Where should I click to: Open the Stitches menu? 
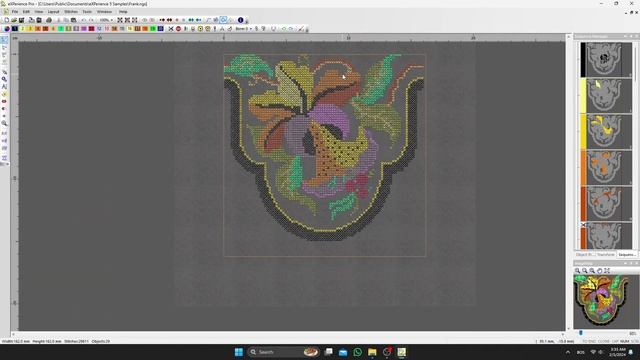(x=71, y=11)
